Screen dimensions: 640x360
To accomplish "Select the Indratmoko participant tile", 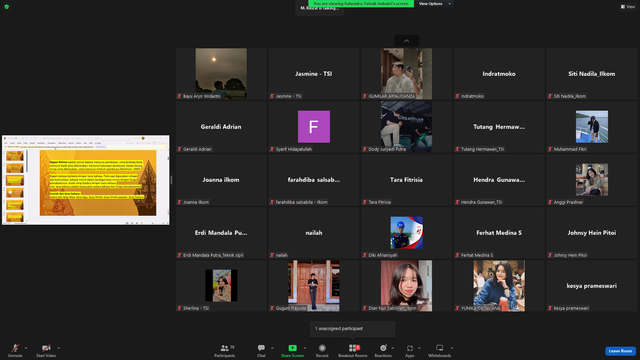I will coord(499,73).
